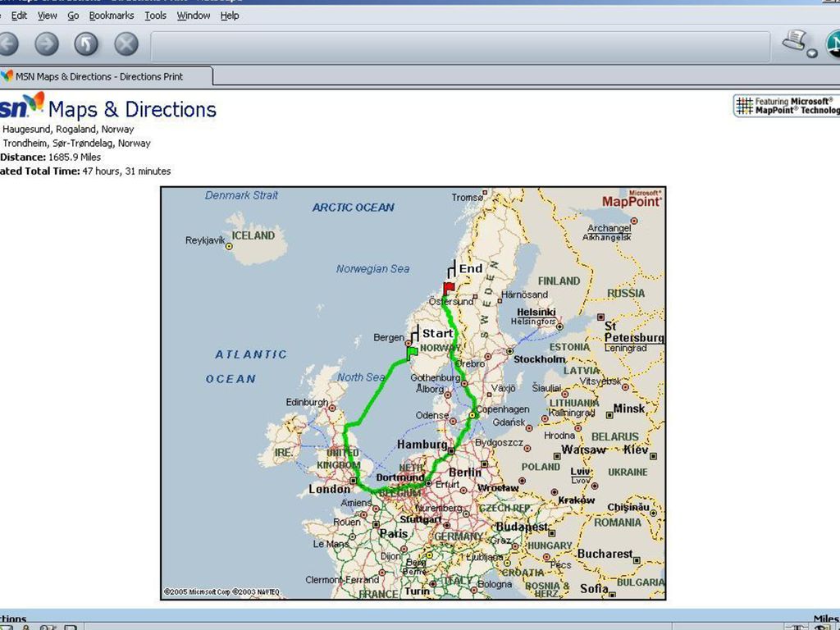Click the "ATLANTIC" ocean label

click(x=251, y=354)
